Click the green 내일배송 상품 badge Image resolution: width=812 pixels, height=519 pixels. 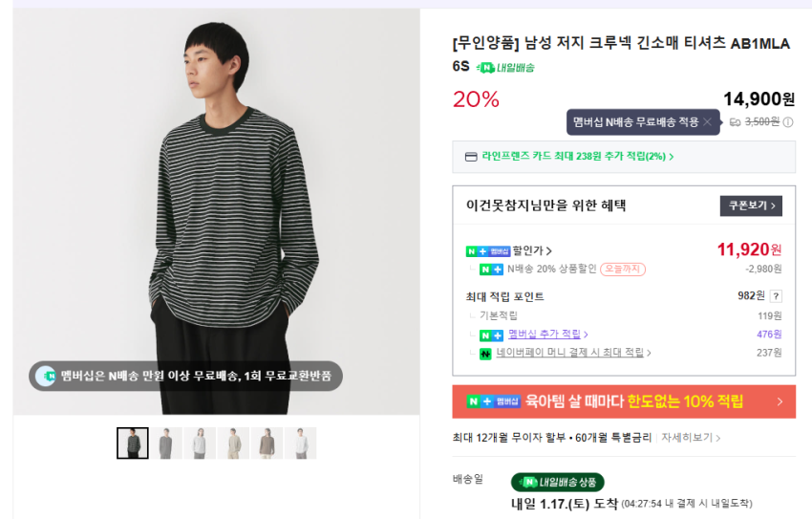tap(557, 483)
